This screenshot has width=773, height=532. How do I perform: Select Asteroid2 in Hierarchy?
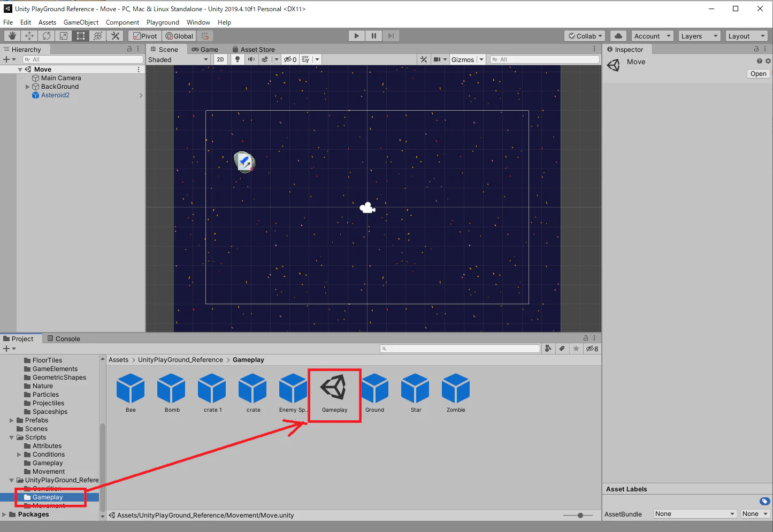coord(55,95)
